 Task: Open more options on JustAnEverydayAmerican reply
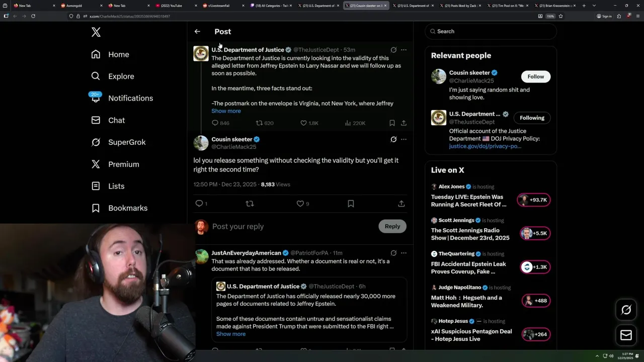404,253
